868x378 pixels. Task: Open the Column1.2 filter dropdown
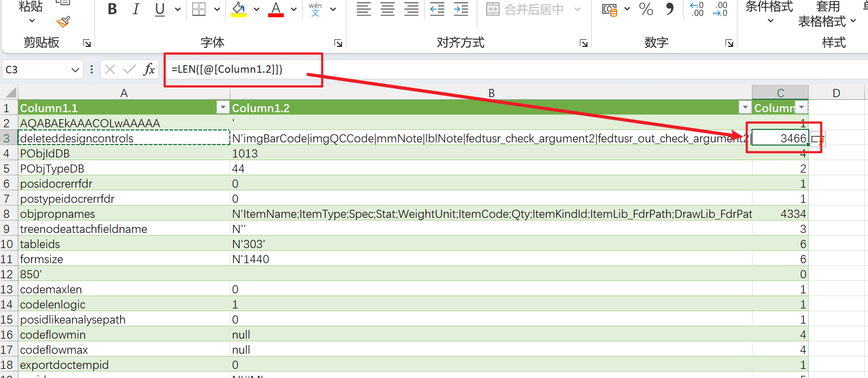(745, 107)
